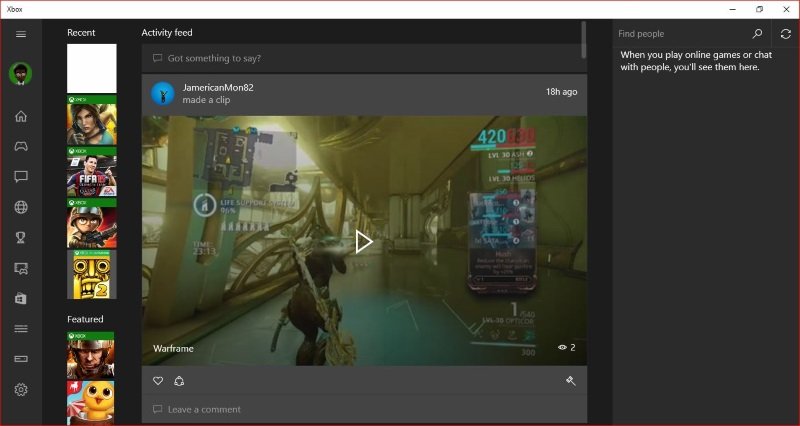Like the JamericanMon82 clip with heart
Screen dimensions: 800x426
(x=158, y=381)
